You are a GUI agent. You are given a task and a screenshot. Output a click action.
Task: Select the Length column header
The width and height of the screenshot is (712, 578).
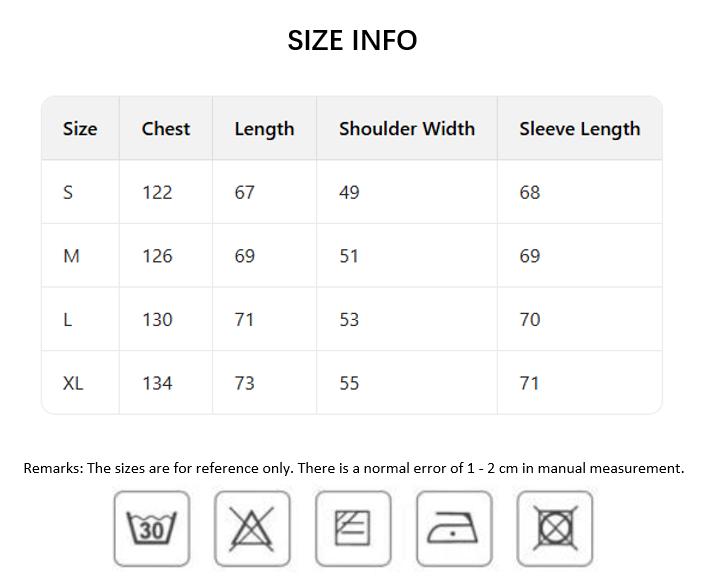pos(264,129)
